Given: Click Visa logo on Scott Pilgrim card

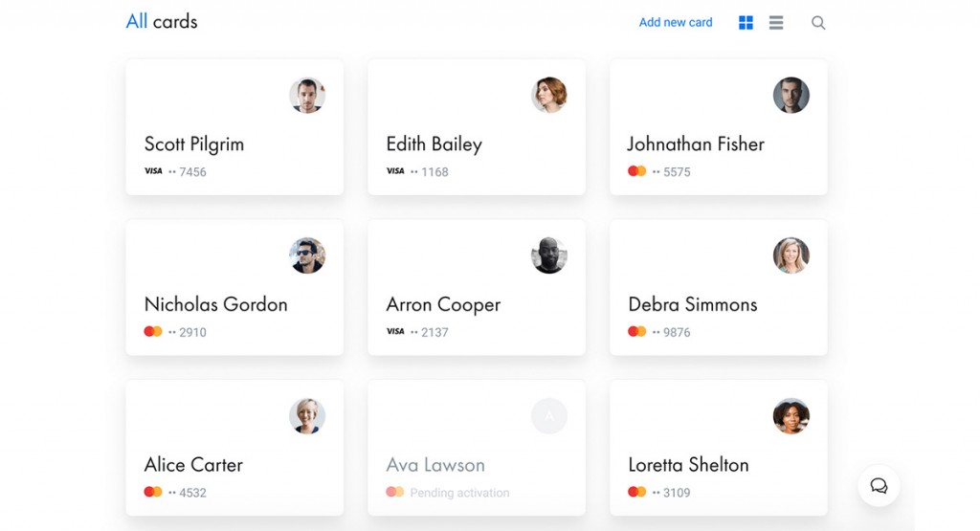Looking at the screenshot, I should coord(153,171).
